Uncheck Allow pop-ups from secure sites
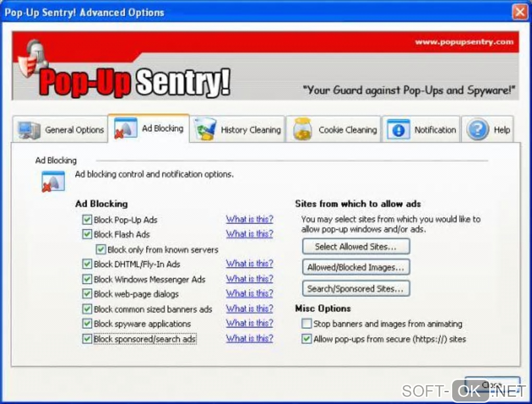 [306, 339]
